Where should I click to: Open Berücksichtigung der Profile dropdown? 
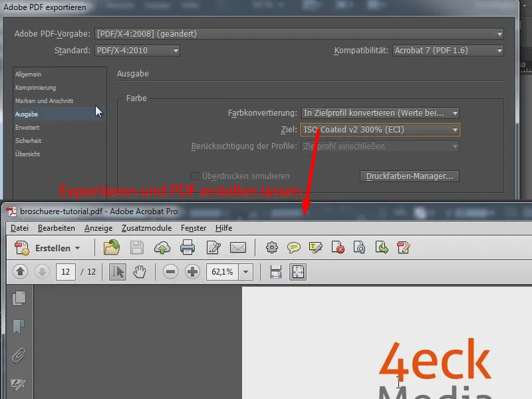point(380,146)
